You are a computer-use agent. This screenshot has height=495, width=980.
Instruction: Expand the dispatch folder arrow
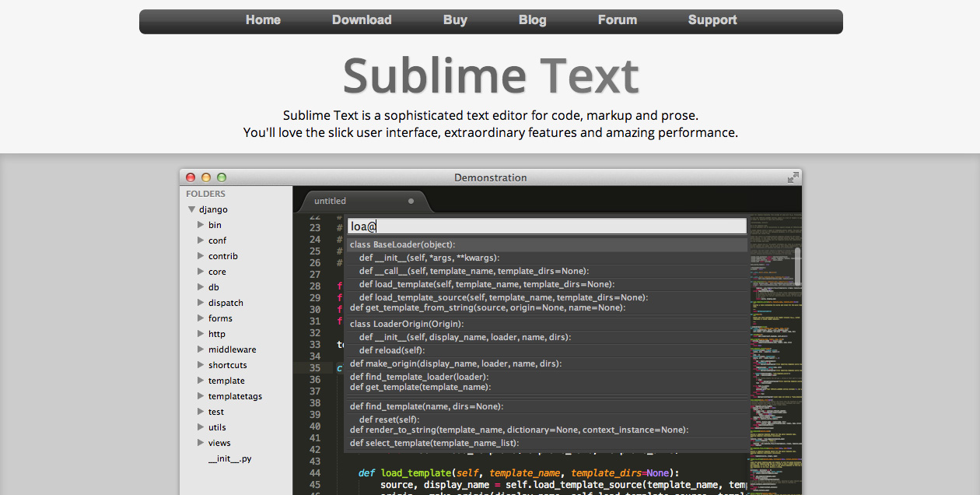(x=201, y=303)
